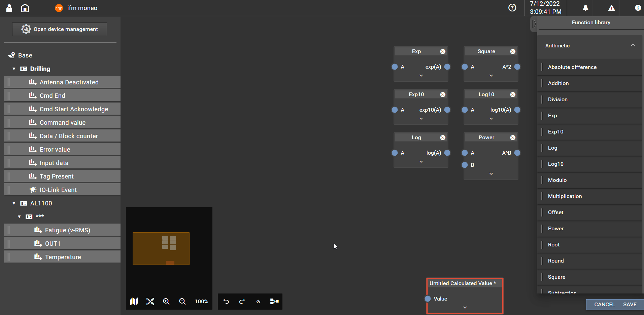
Task: Remove the Exp10 block
Action: pos(443,94)
